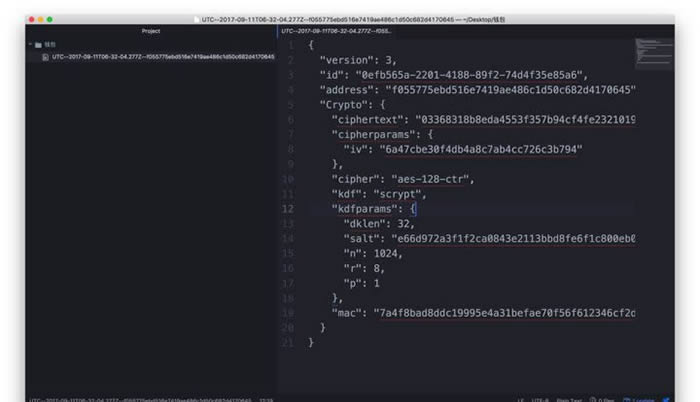Viewport: 700px width, 402px height.
Task: Open the UTC keystore file in the tree view
Action: [160, 56]
